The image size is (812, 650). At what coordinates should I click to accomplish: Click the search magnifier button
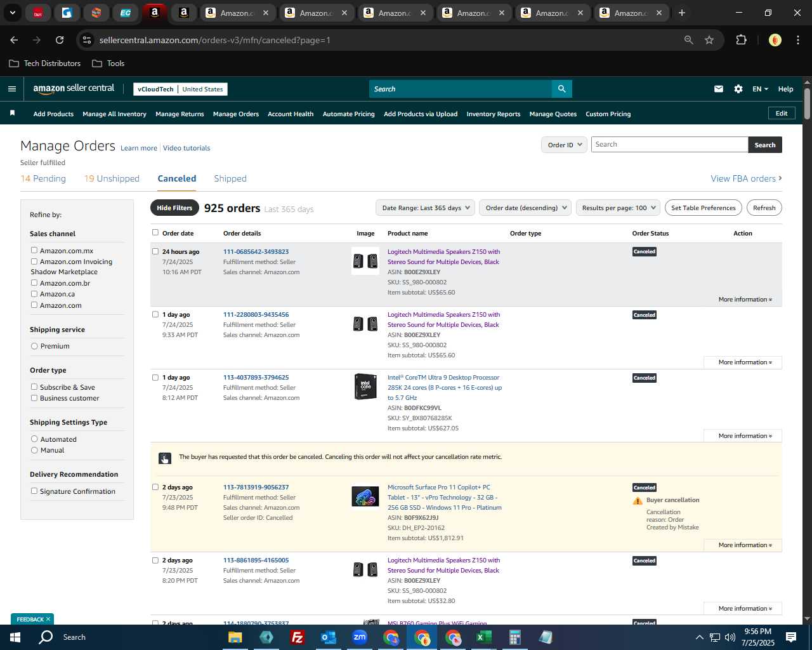click(561, 89)
